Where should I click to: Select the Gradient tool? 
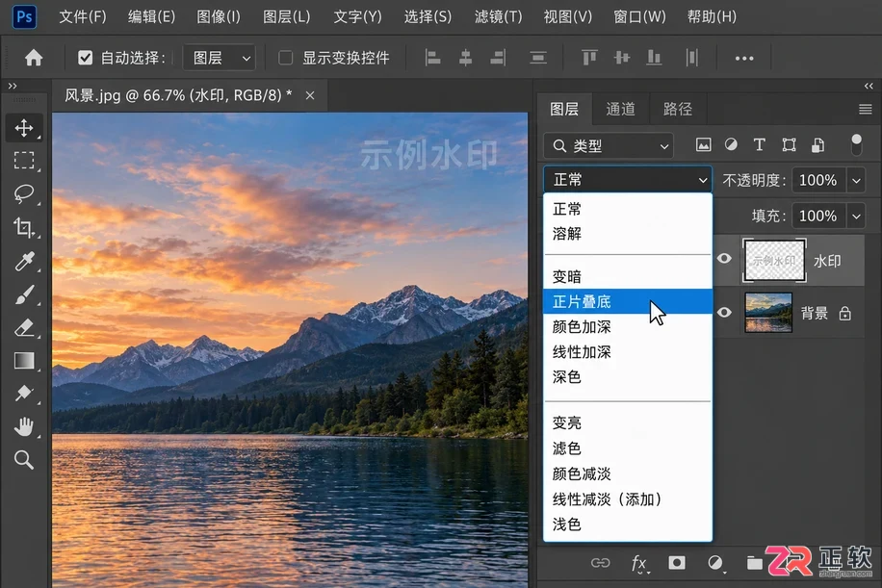24,360
